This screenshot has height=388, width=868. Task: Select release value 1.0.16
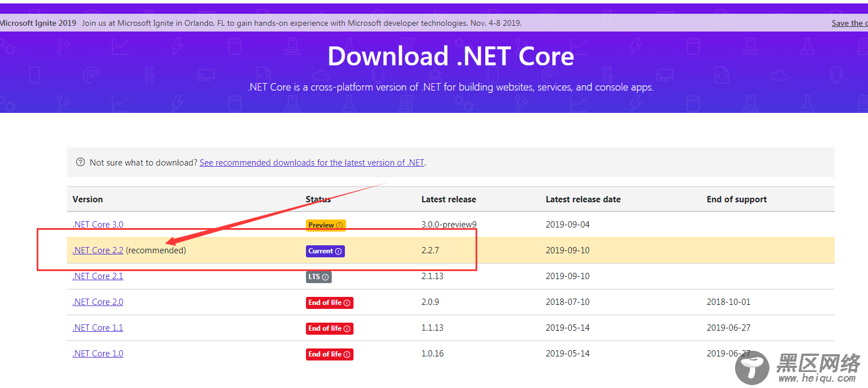click(433, 354)
